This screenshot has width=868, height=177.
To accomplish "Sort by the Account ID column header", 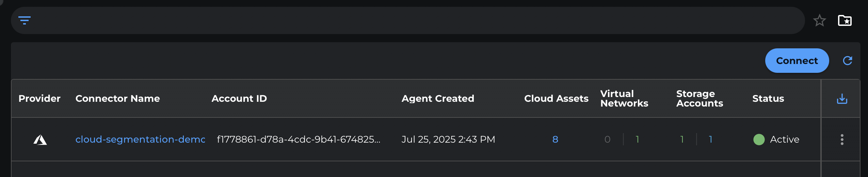I will 239,99.
